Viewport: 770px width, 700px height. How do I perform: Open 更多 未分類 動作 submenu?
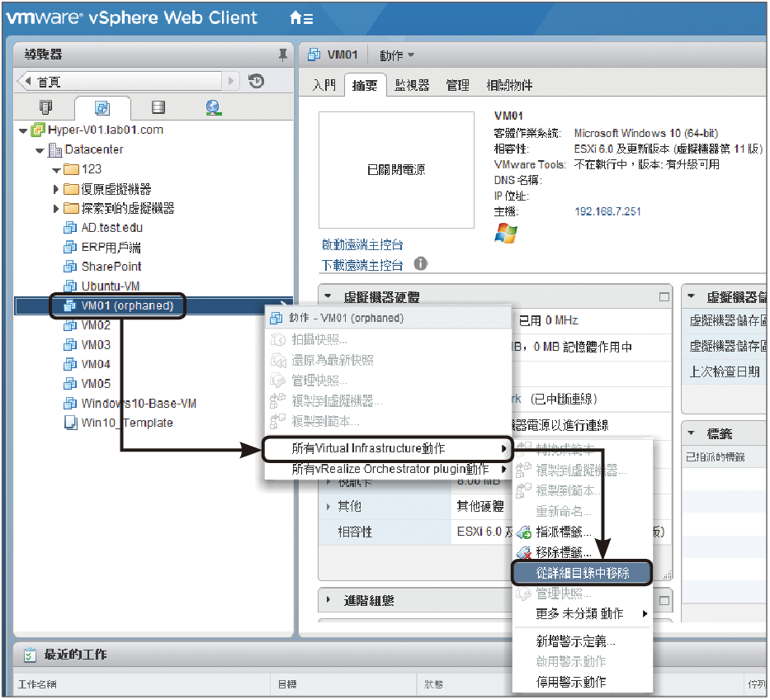[x=583, y=613]
